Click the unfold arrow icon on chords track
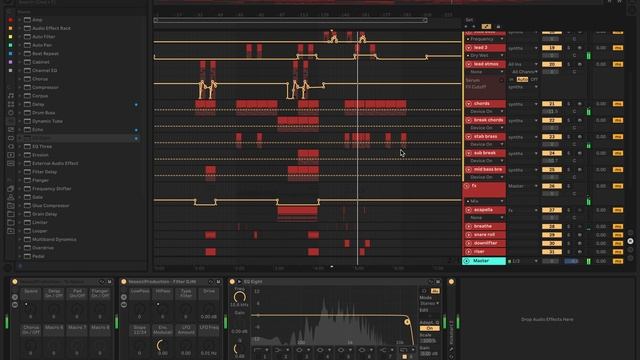This screenshot has width=640, height=360. (x=469, y=104)
